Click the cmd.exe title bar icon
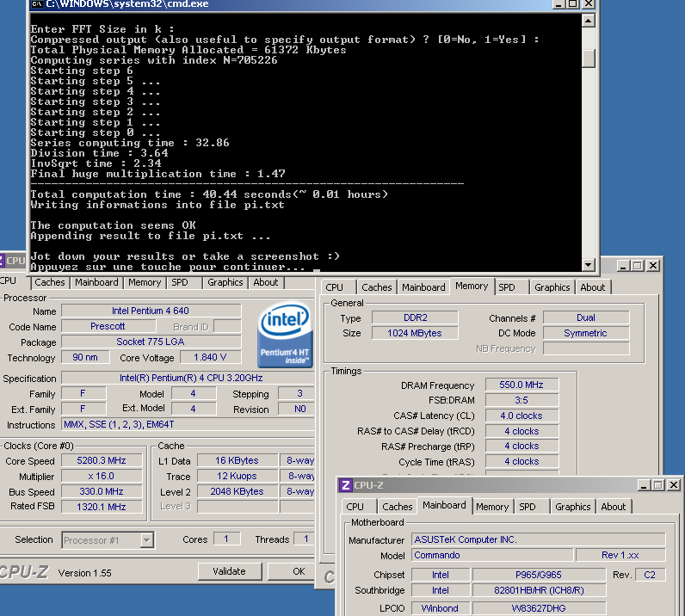This screenshot has width=685, height=616. click(x=37, y=4)
